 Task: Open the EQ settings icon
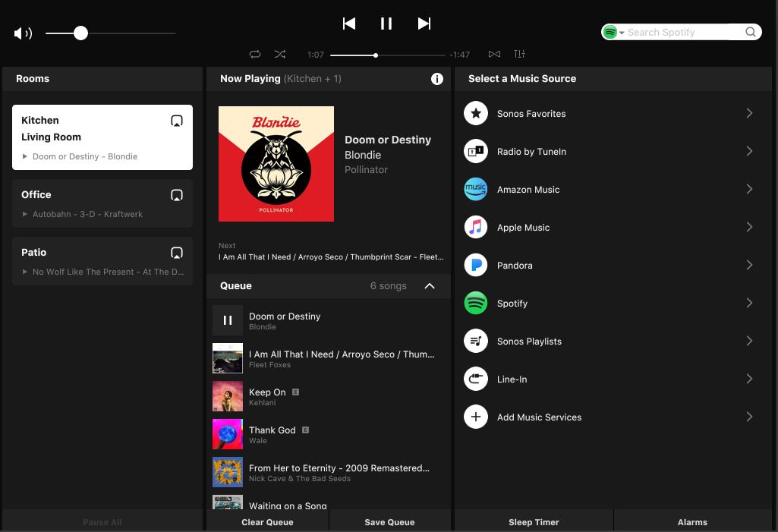pos(519,54)
